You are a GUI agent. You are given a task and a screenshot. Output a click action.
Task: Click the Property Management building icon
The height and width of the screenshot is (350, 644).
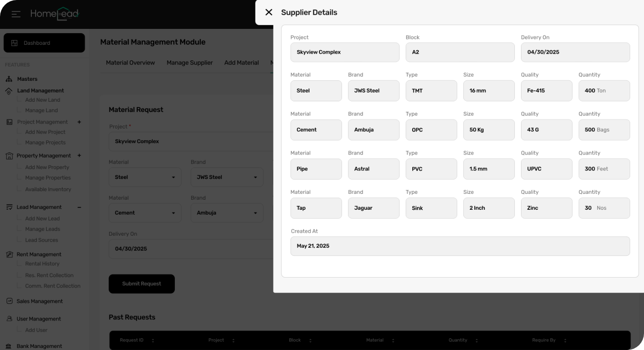pos(9,156)
